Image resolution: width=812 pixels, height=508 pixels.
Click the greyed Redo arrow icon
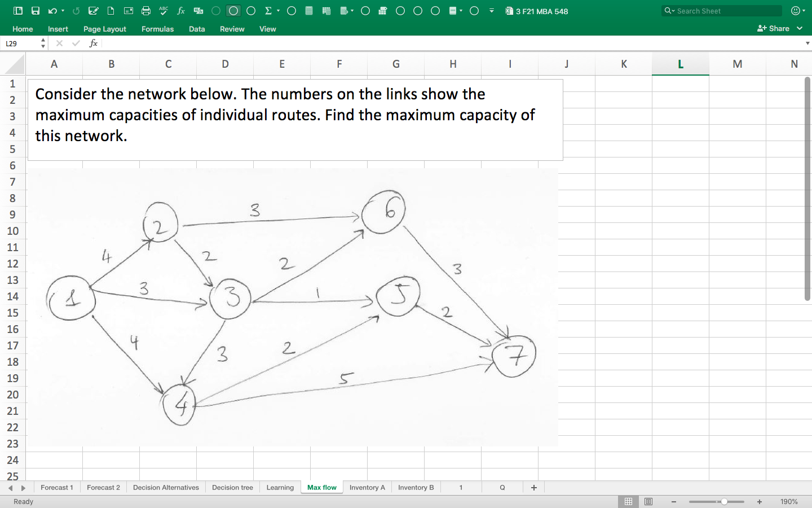pos(76,11)
